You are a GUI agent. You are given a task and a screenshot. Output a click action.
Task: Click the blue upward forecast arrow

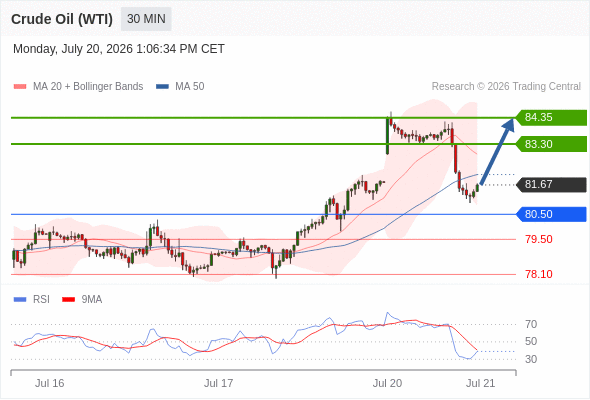(x=497, y=151)
